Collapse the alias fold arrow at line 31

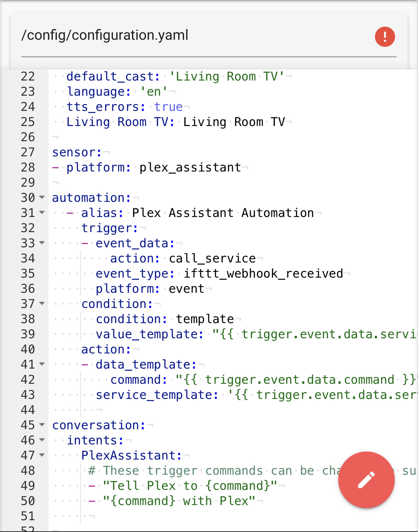click(x=42, y=213)
